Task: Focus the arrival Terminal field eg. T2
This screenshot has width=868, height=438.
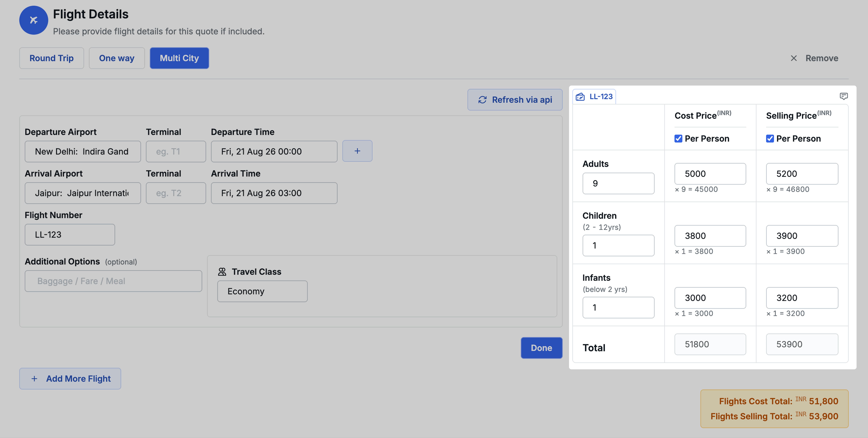Action: click(176, 193)
